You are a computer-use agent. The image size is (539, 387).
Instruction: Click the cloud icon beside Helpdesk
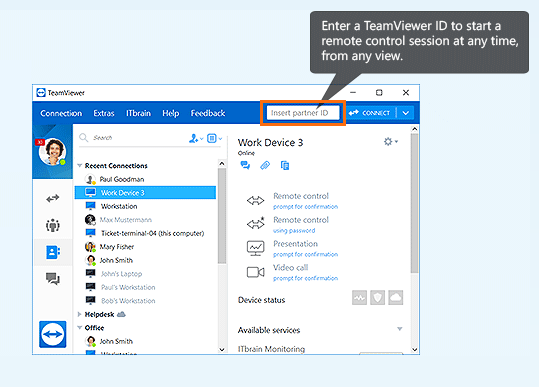(121, 314)
